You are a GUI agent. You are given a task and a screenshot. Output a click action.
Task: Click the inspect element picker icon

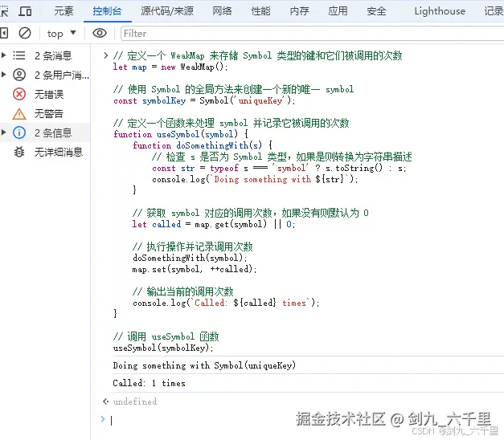point(4,11)
